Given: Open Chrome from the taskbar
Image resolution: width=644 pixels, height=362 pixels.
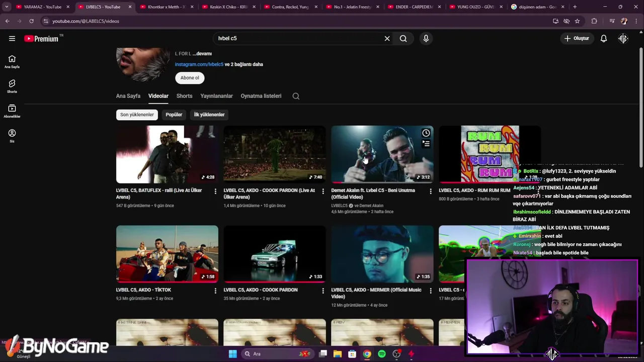Looking at the screenshot, I should (367, 354).
